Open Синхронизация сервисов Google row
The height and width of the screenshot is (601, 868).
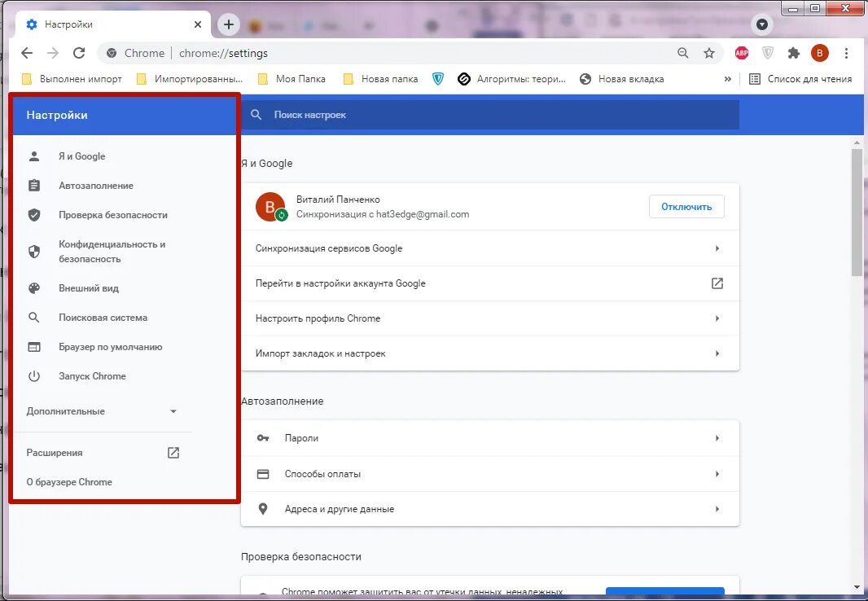pos(490,248)
